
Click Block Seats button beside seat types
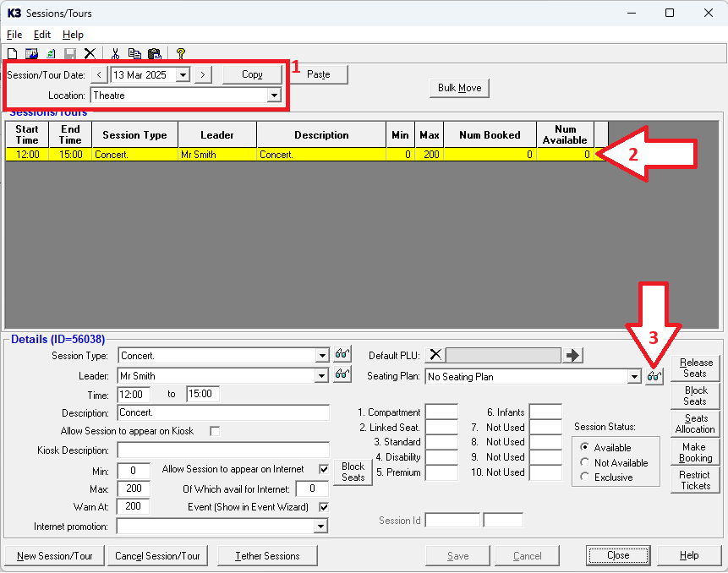point(353,472)
